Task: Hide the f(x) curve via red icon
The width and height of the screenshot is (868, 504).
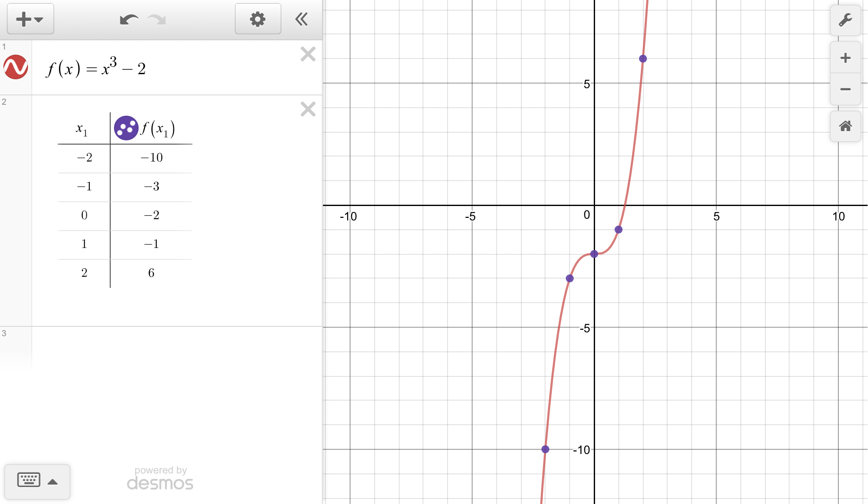Action: pyautogui.click(x=16, y=67)
